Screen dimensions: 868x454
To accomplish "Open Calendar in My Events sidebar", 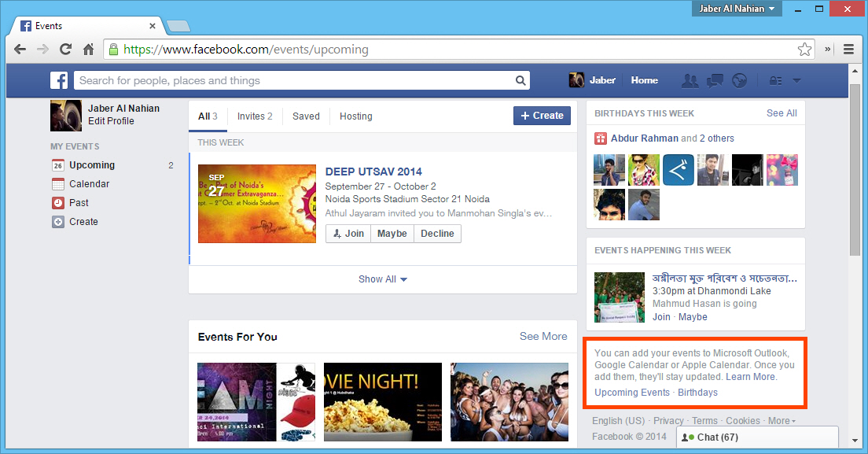I will [x=89, y=184].
